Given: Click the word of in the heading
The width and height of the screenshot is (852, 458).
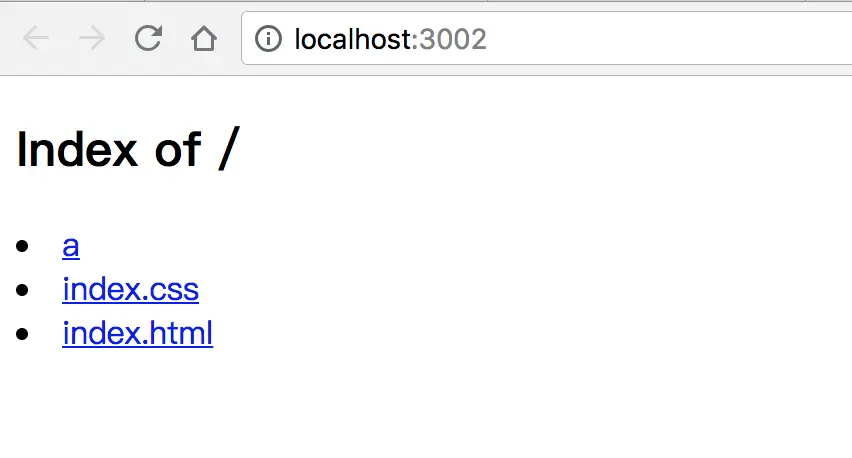Looking at the screenshot, I should pyautogui.click(x=178, y=149).
